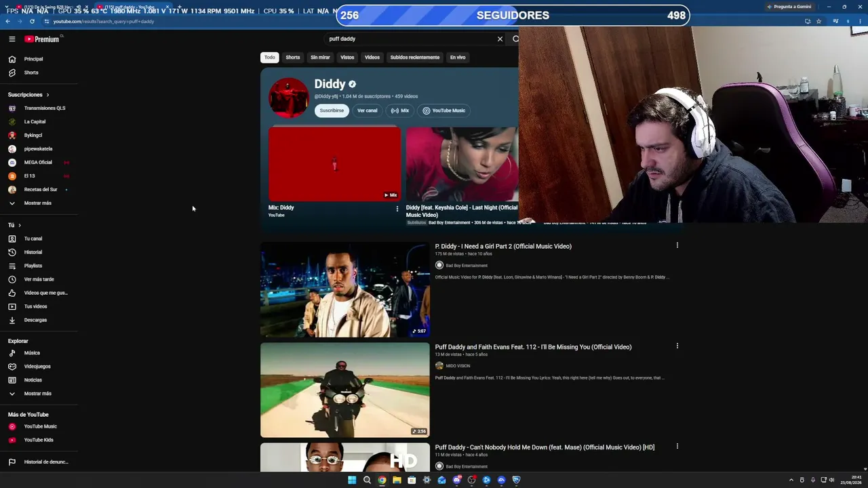Open Videos que me gustan
Screen dimensions: 868x488
[x=45, y=293]
